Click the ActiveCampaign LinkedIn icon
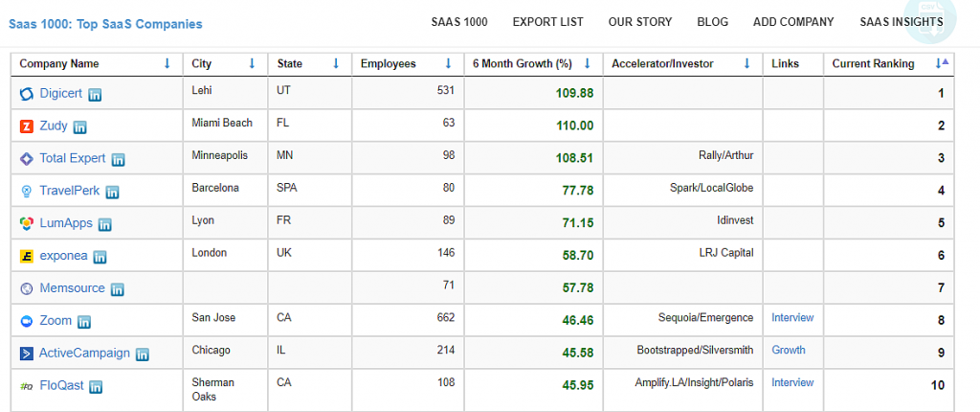 143,355
